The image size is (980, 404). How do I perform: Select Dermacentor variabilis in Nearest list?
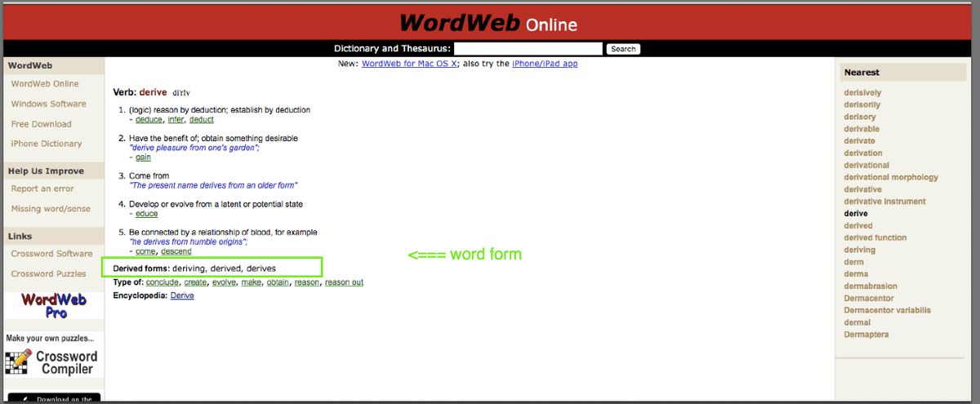coord(887,310)
